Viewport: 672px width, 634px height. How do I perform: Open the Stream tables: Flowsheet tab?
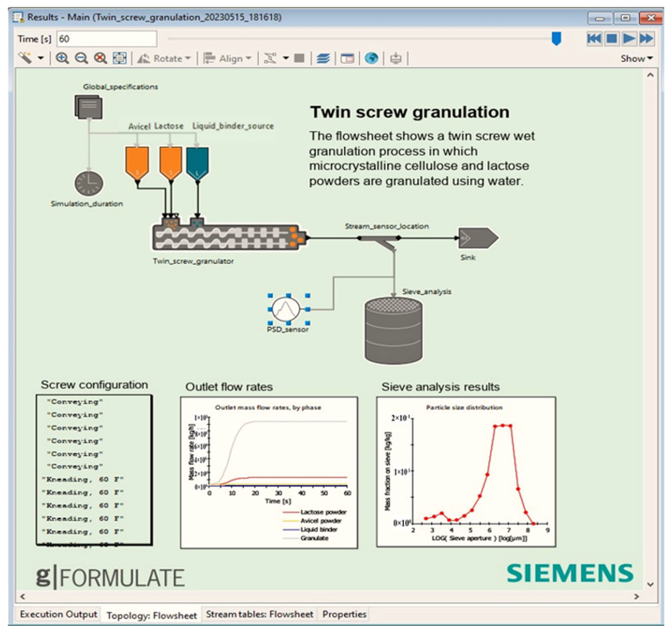pyautogui.click(x=259, y=614)
